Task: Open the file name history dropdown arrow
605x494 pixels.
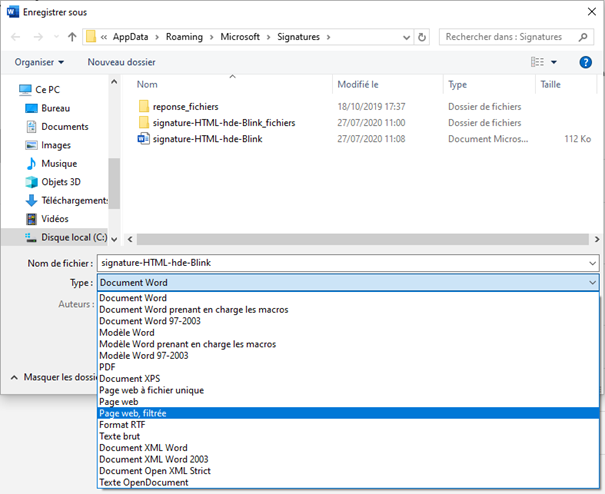Action: tap(592, 264)
